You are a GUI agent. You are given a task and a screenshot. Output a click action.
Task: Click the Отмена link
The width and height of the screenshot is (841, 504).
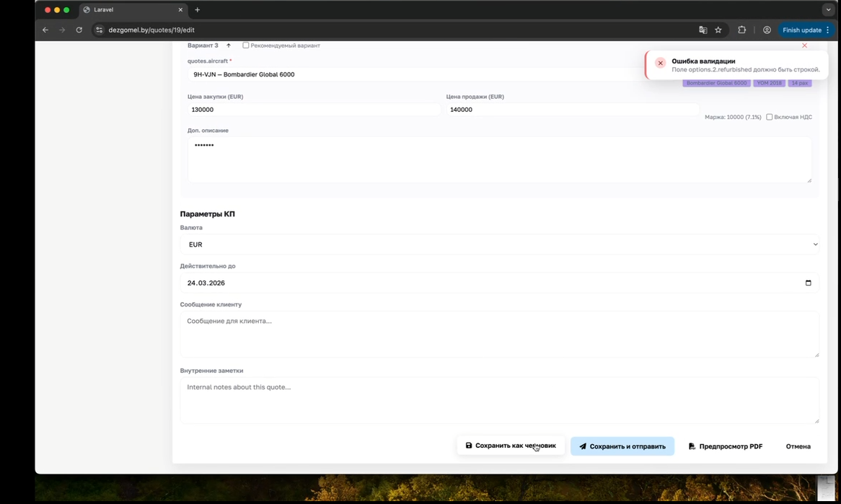click(x=798, y=446)
